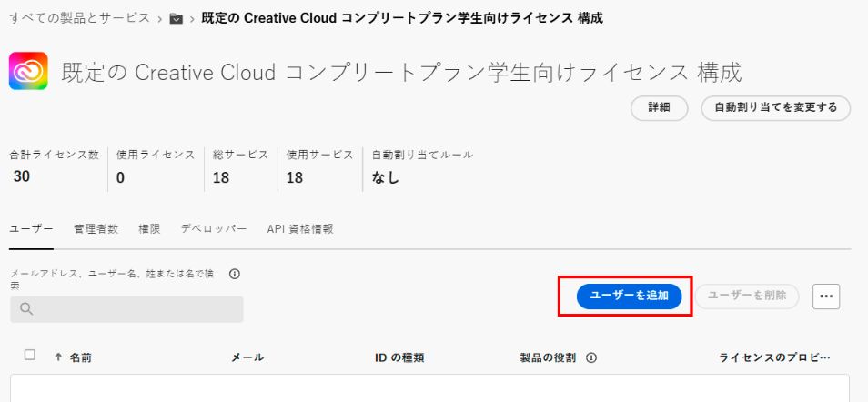Image resolution: width=868 pixels, height=402 pixels.
Task: Click the magnifier icon in search box
Action: click(x=26, y=309)
